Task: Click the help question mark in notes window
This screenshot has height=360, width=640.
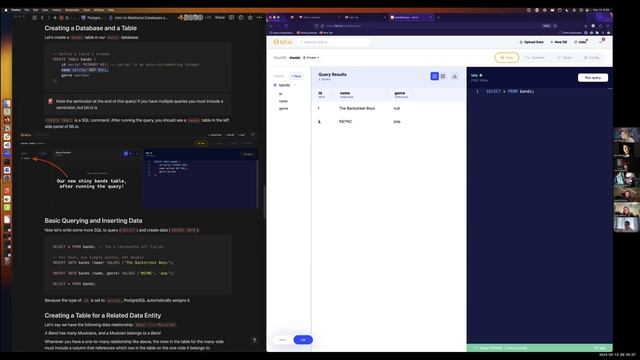Action: tap(254, 340)
